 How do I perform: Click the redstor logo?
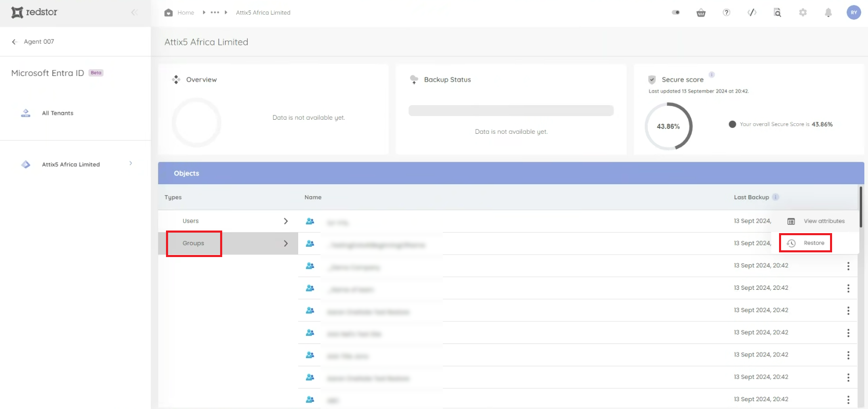coord(34,12)
